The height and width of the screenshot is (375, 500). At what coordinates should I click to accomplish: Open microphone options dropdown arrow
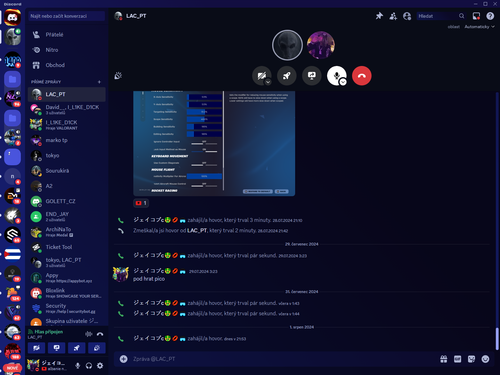343,82
